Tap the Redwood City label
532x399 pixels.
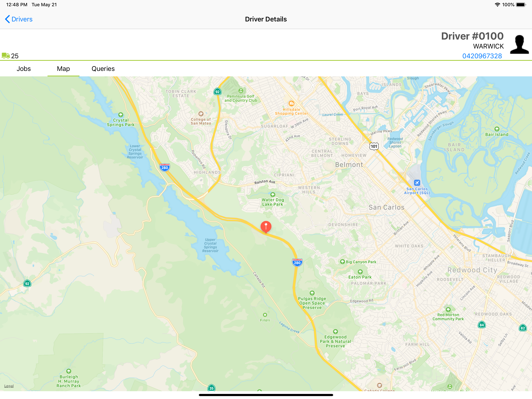pos(472,270)
